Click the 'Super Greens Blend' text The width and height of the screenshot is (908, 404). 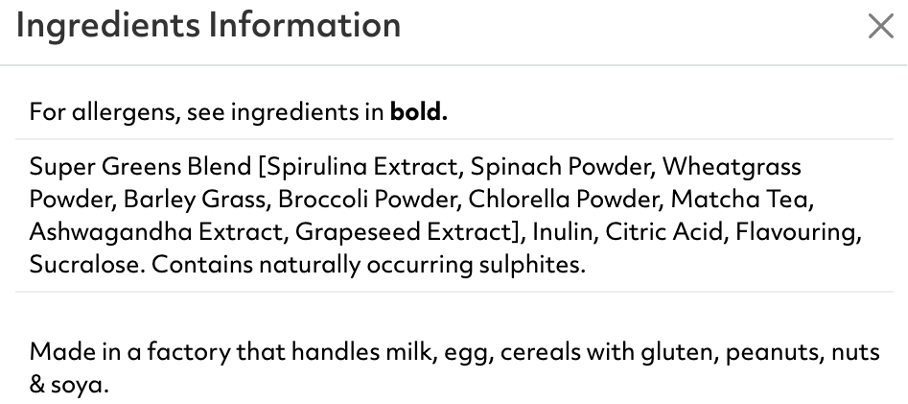pos(140,167)
